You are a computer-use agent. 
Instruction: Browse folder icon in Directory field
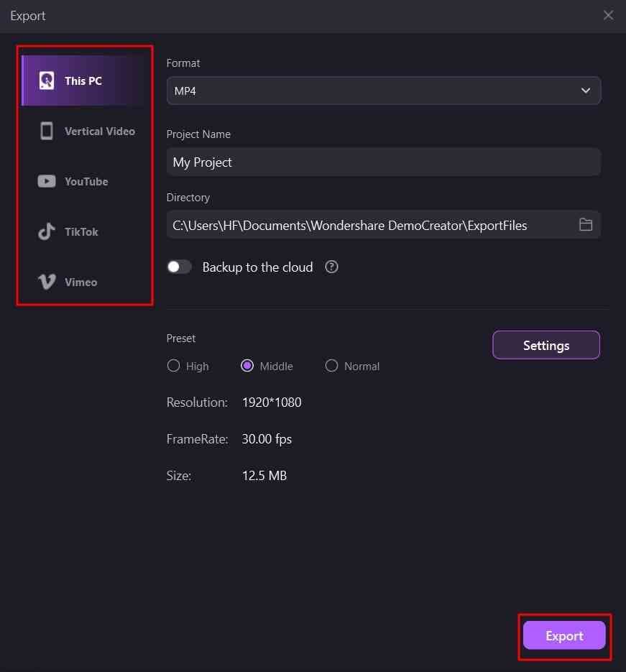pyautogui.click(x=585, y=224)
